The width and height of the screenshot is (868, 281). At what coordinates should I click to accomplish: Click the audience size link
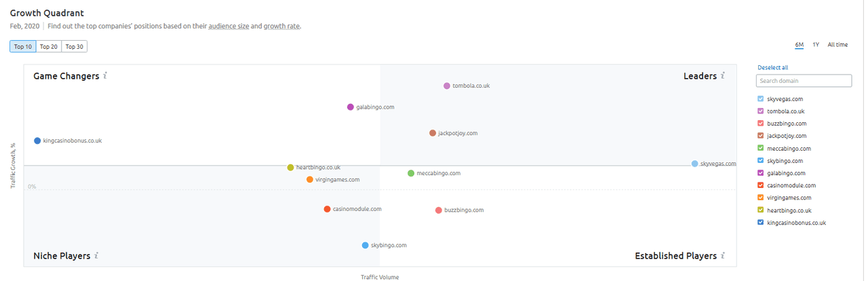[x=229, y=26]
